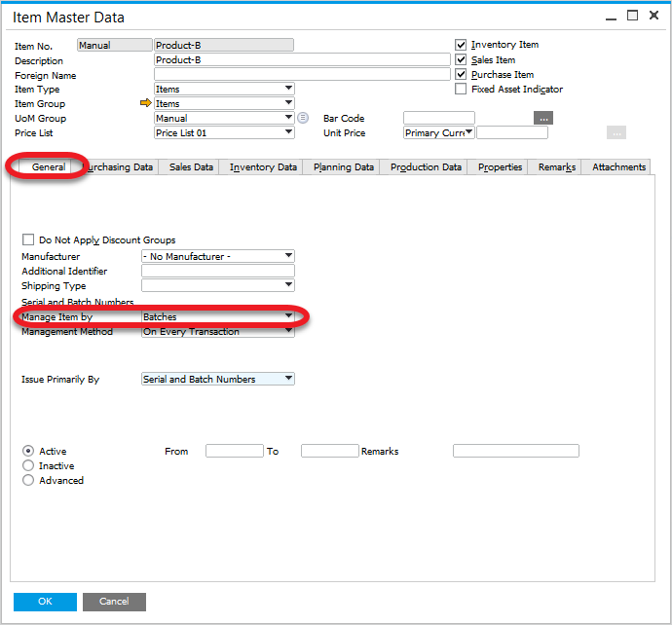Open the Item Group dropdown
The width and height of the screenshot is (672, 625).
coord(289,103)
